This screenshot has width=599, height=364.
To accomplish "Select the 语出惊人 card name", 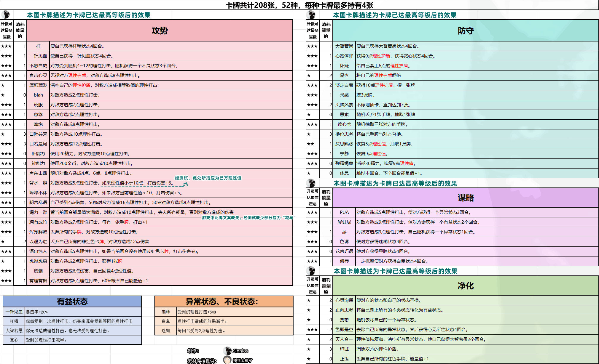I will [x=38, y=251].
